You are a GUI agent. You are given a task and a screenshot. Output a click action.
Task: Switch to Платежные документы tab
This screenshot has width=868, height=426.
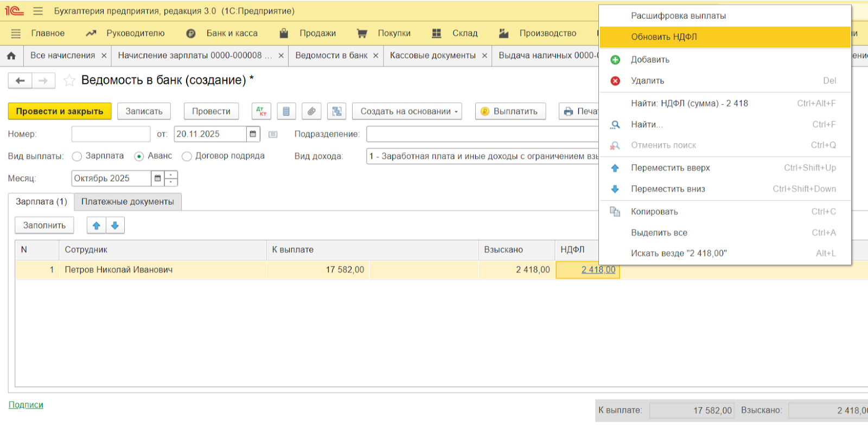pos(127,202)
